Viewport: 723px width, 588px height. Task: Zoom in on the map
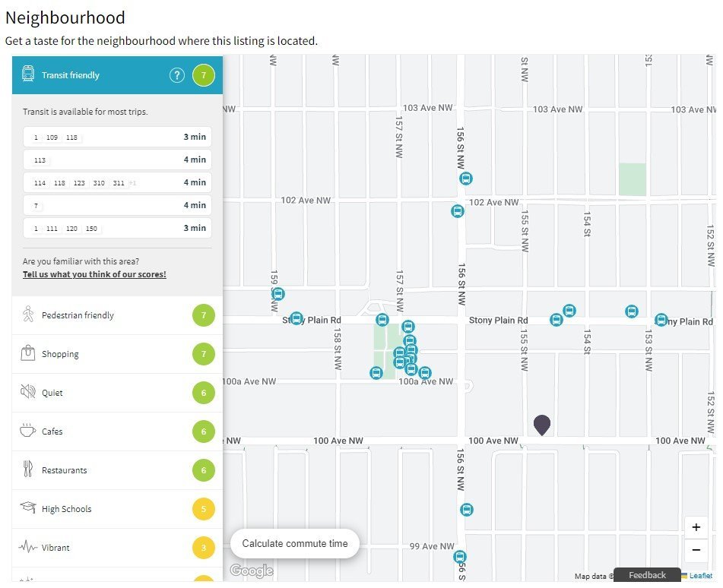coord(696,527)
